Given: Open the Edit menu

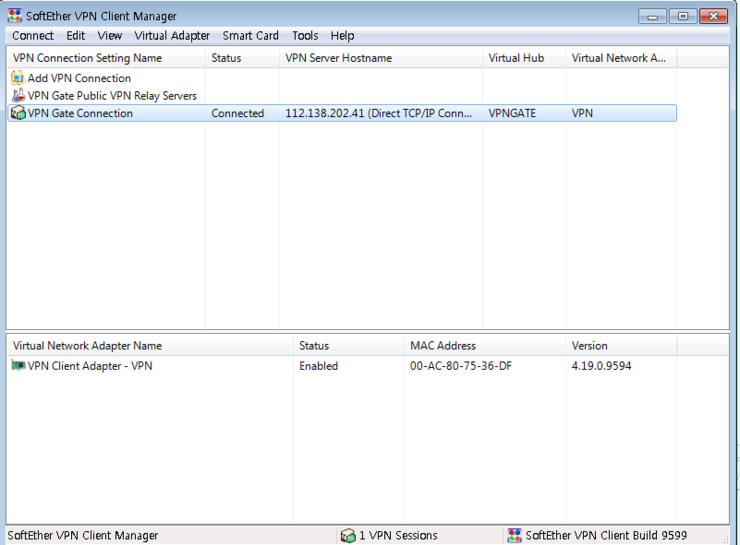Looking at the screenshot, I should (x=76, y=36).
